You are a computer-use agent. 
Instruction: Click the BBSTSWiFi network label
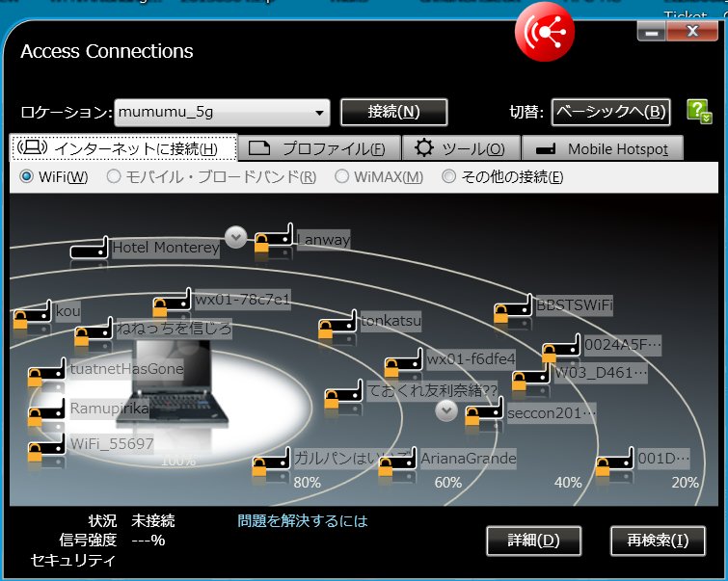[575, 305]
